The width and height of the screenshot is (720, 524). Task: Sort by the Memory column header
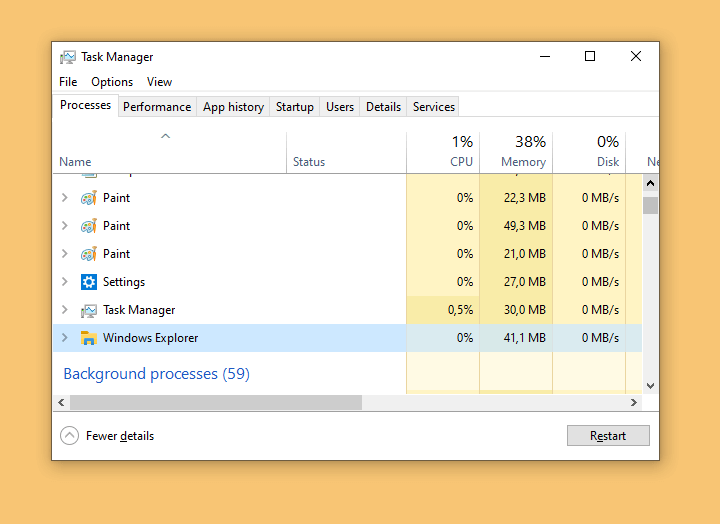[x=516, y=152]
